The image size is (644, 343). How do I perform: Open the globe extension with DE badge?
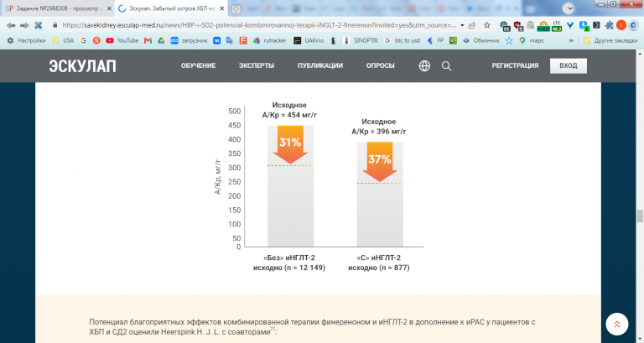coord(505,26)
